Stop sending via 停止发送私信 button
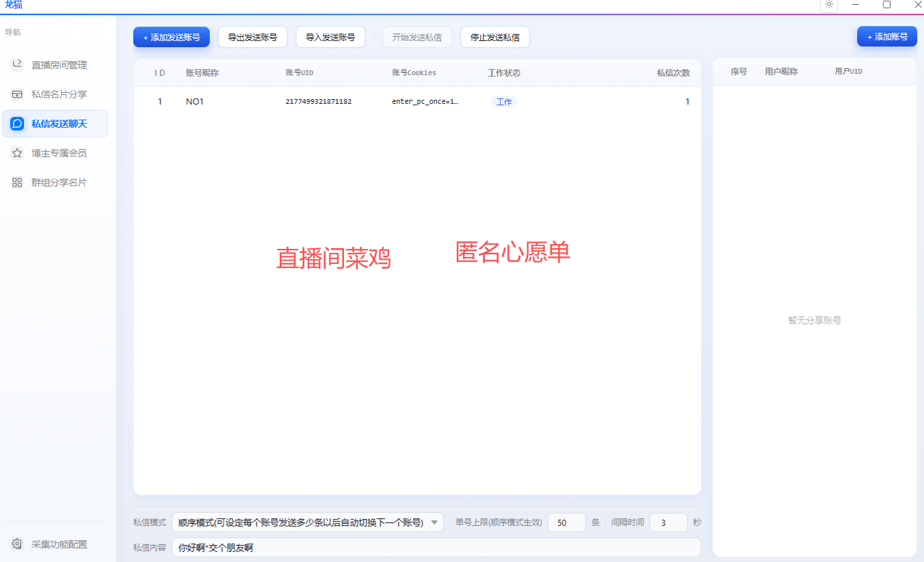 pyautogui.click(x=495, y=37)
